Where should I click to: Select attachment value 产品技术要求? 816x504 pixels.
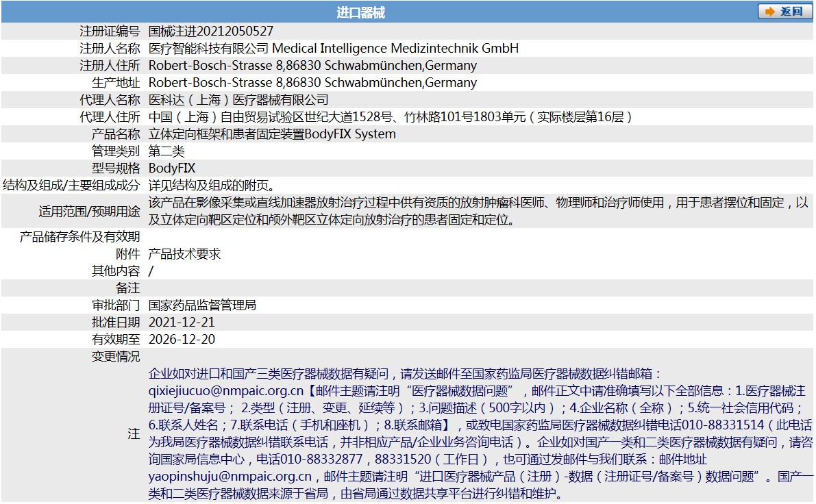tap(184, 254)
